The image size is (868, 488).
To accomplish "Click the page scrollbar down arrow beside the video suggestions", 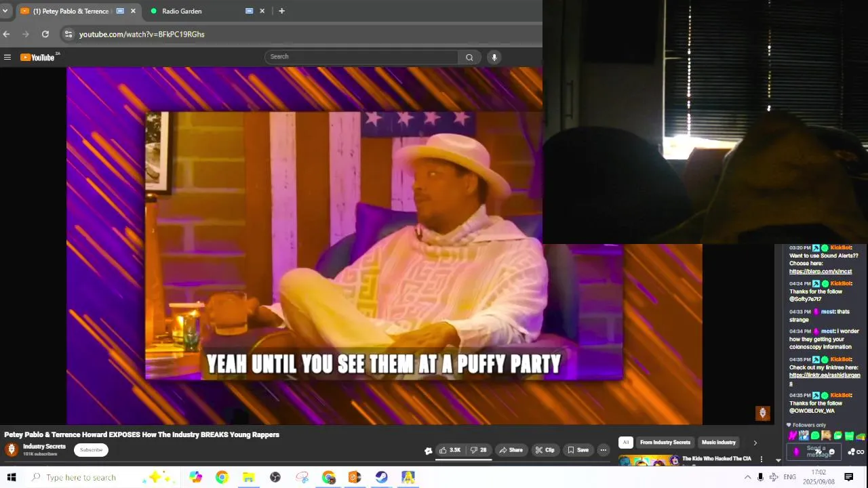I will coord(778,460).
